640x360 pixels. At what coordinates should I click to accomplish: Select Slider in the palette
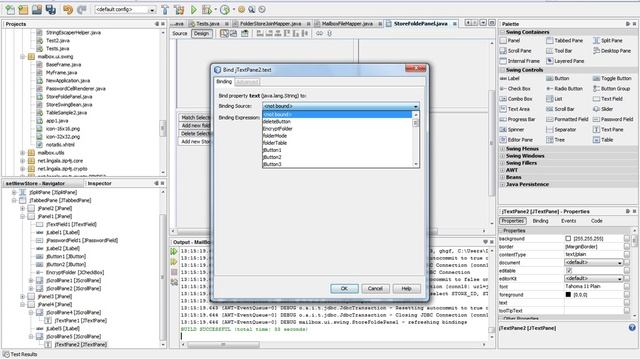(603, 109)
